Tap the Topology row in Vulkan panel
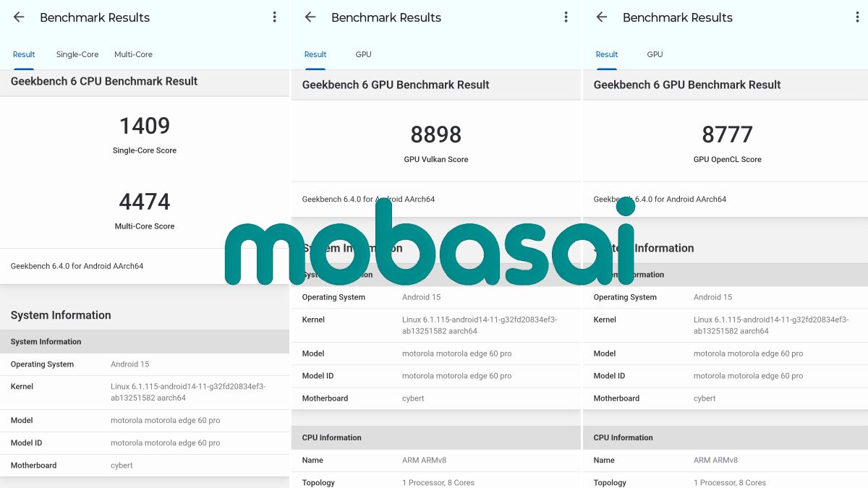This screenshot has width=868, height=488. pyautogui.click(x=435, y=482)
